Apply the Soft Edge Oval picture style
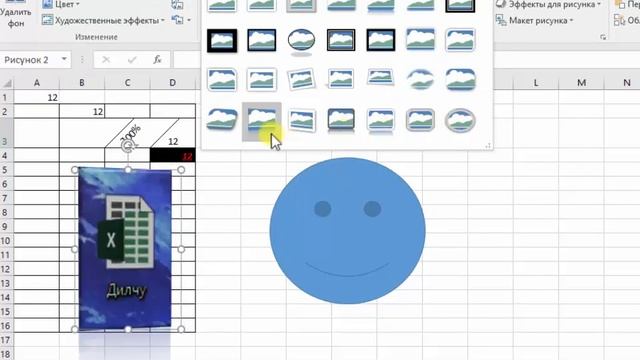Viewport: 640px width, 360px height. [x=420, y=79]
